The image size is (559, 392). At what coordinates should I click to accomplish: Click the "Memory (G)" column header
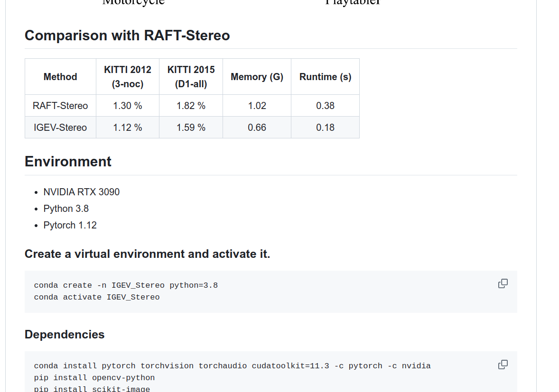[x=257, y=77]
